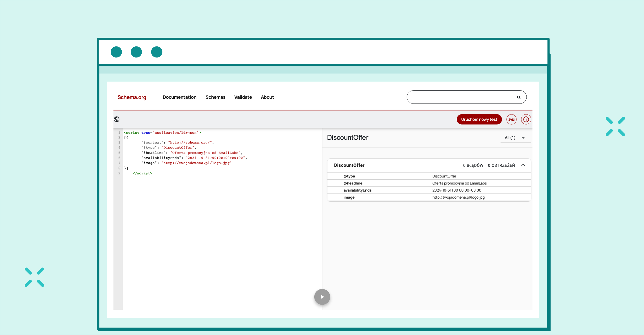644x335 pixels.
Task: Click the 0 BŁĘDÓW label
Action: [x=473, y=165]
